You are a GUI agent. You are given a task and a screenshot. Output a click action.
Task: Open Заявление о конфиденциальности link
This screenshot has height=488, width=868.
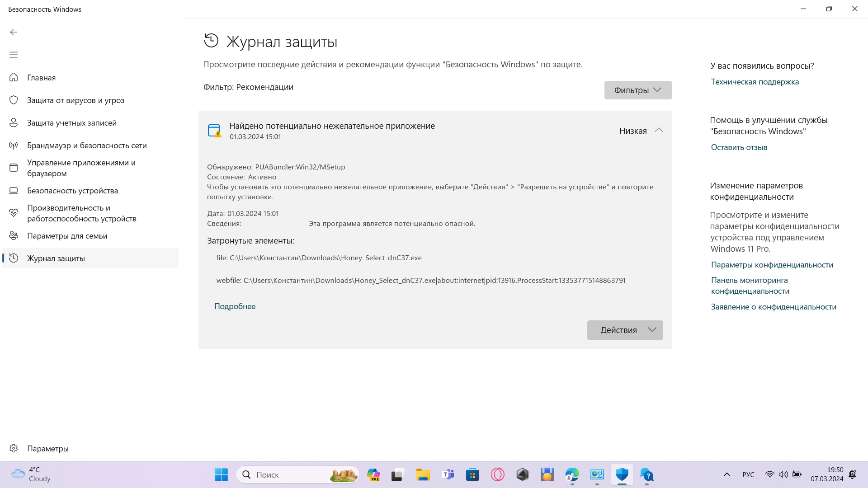click(774, 307)
